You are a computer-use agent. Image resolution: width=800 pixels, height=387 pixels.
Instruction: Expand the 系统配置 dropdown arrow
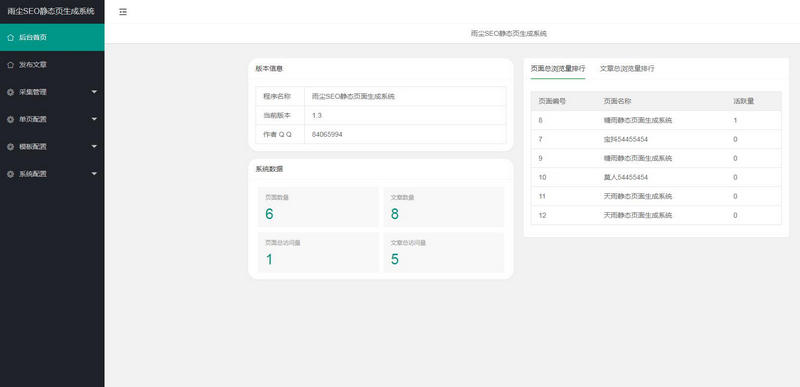(x=94, y=174)
